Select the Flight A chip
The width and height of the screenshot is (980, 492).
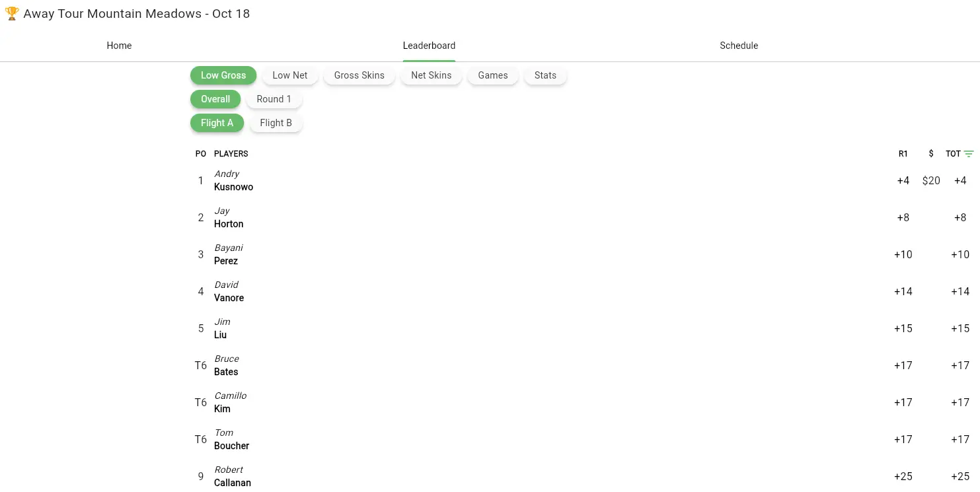[217, 123]
